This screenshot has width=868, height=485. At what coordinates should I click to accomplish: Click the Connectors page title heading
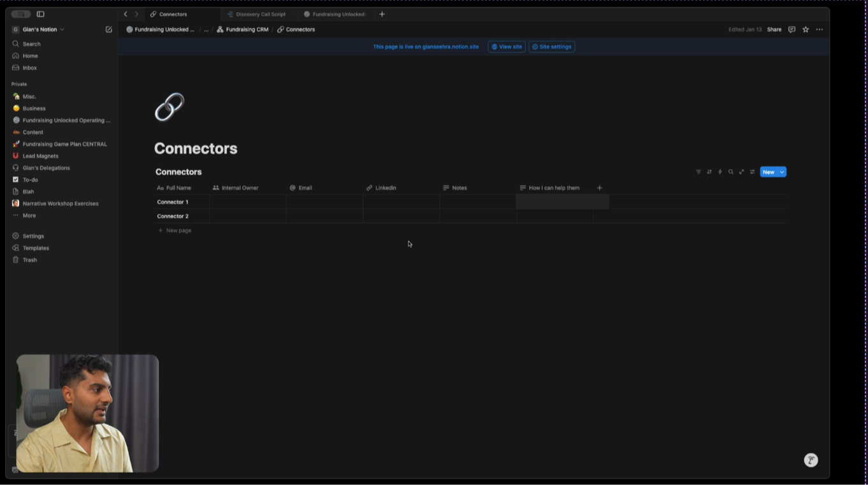196,148
